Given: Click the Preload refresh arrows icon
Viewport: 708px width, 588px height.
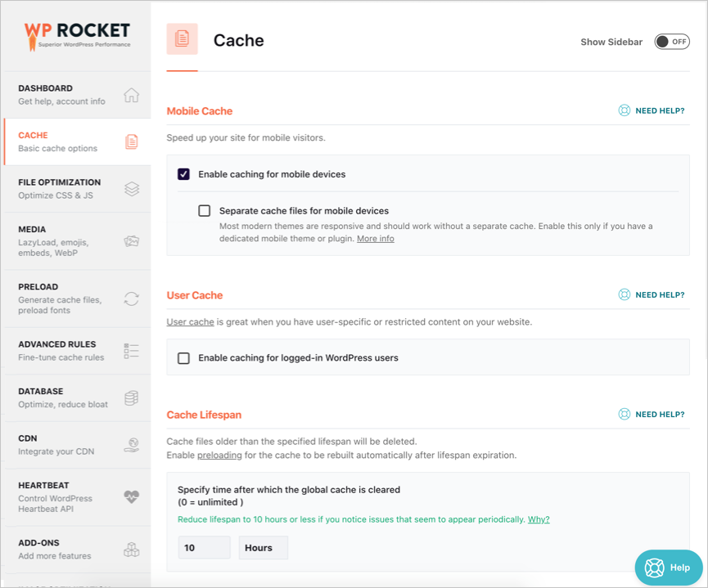Looking at the screenshot, I should click(x=131, y=299).
